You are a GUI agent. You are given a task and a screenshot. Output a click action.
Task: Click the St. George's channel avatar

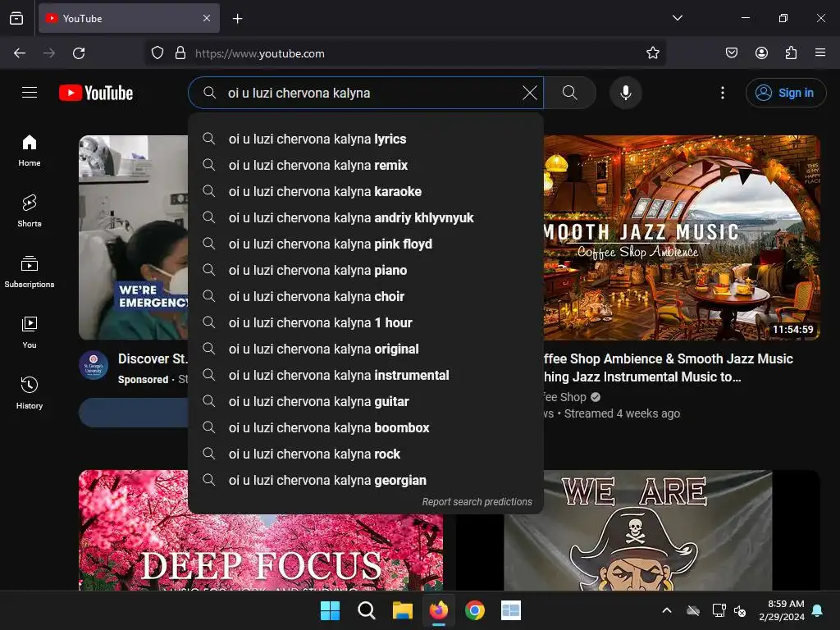tap(94, 365)
